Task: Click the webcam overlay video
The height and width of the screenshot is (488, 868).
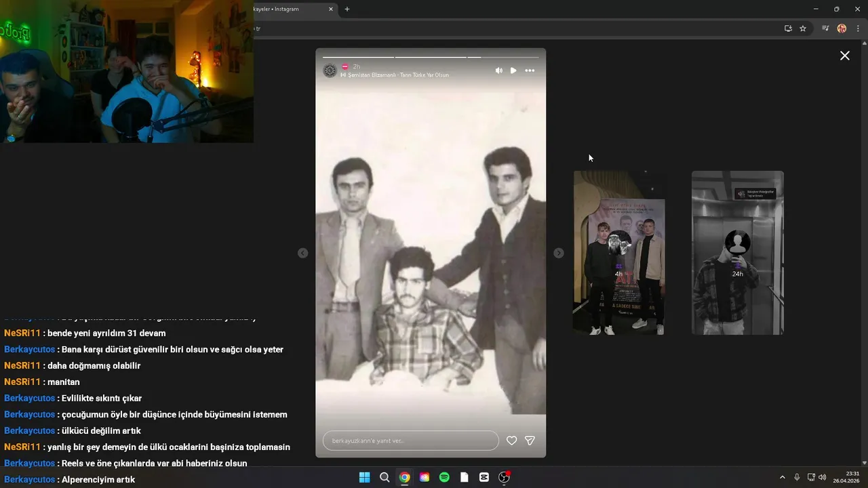Action: tap(127, 71)
